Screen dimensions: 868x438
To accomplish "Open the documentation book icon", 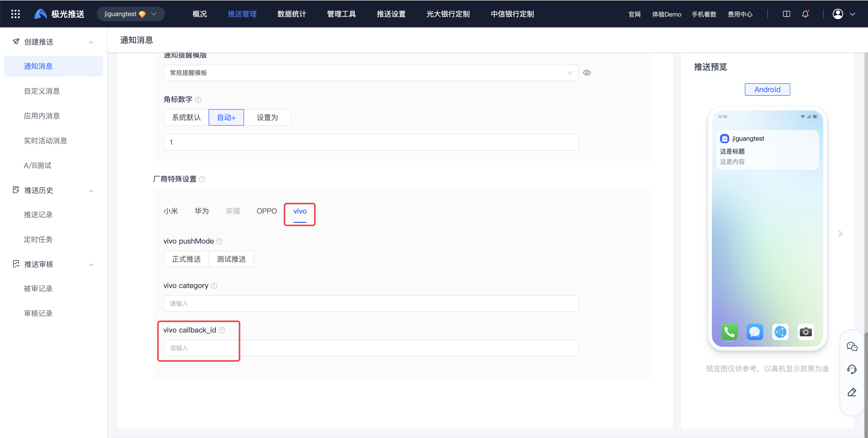I will pyautogui.click(x=786, y=14).
